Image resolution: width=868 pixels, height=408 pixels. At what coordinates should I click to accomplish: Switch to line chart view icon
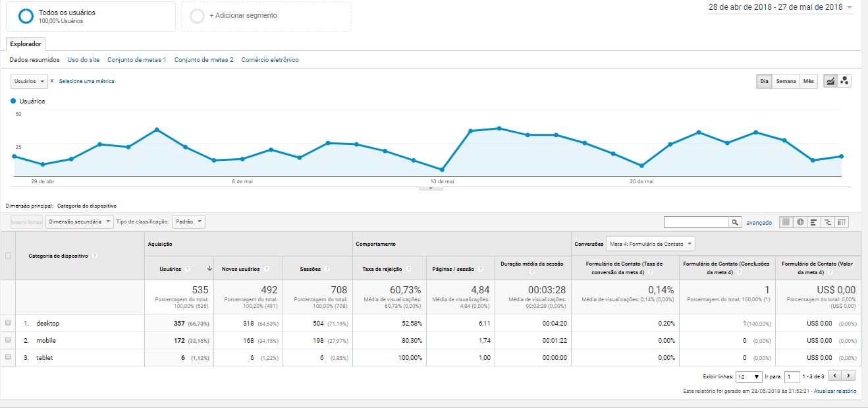click(x=830, y=82)
